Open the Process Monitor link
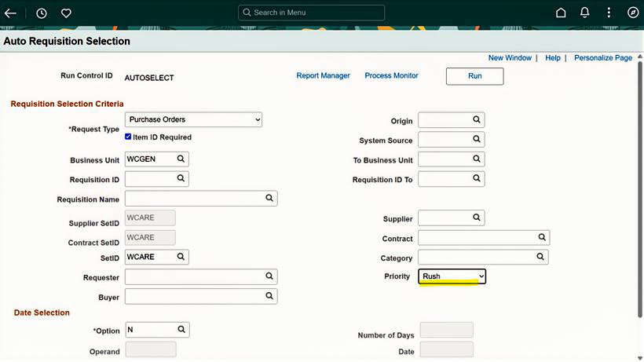644x362 pixels. (391, 76)
